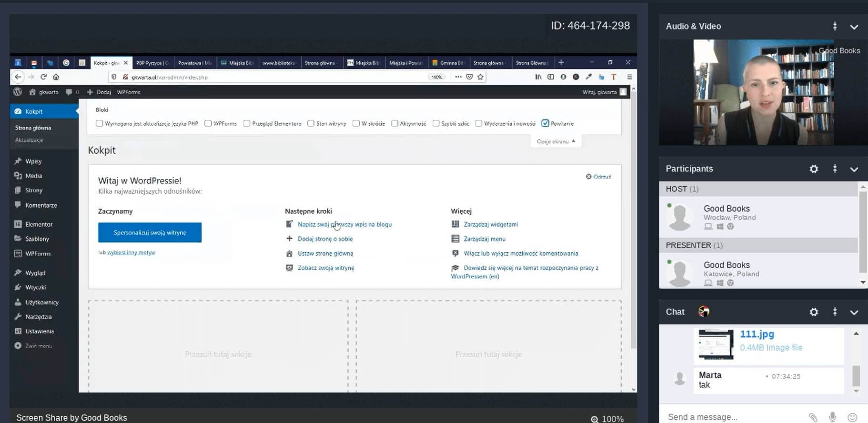Bookmark this page with the star icon
The height and width of the screenshot is (423, 868).
pos(480,77)
